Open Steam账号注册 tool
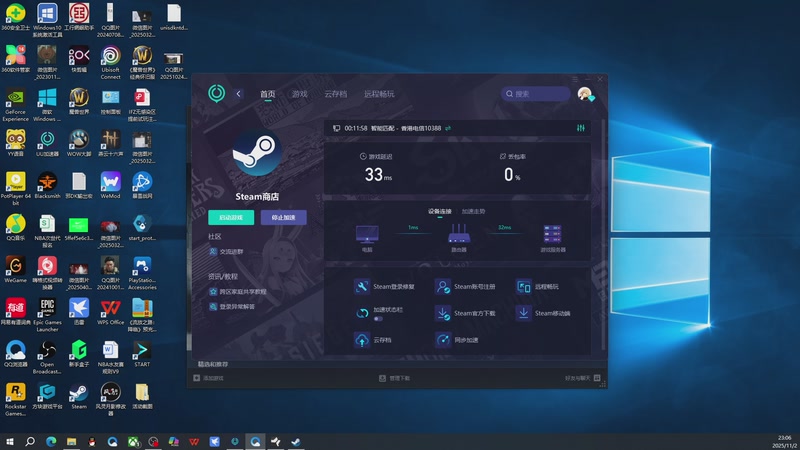 (465, 287)
